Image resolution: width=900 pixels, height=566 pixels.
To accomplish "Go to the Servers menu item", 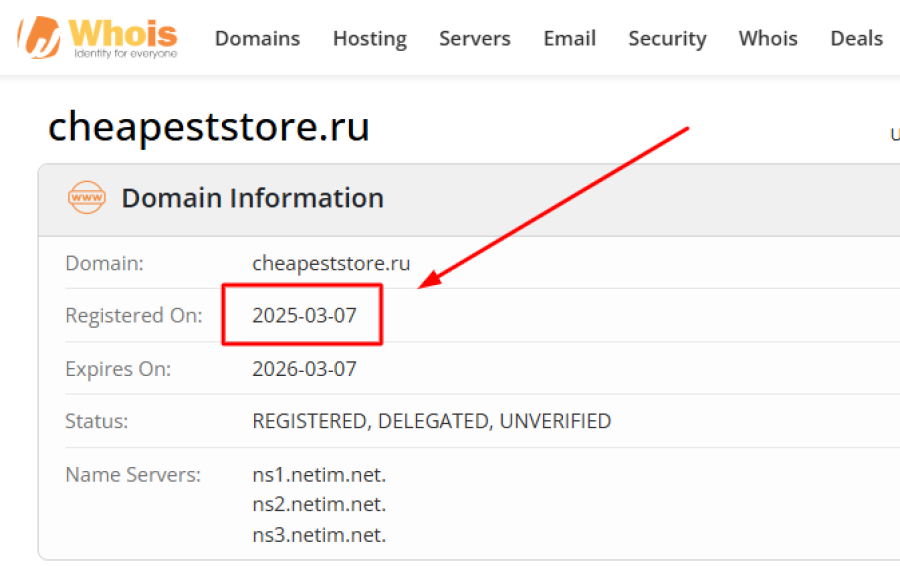I will click(474, 39).
